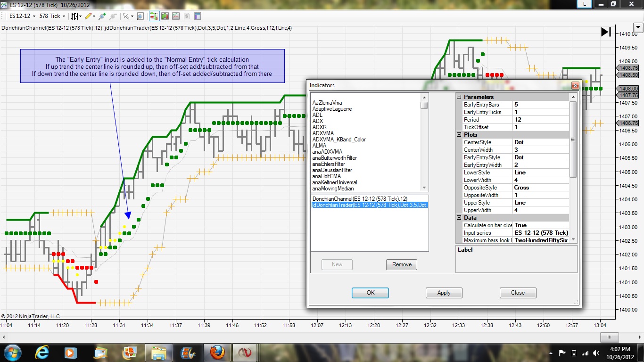The height and width of the screenshot is (362, 644).
Task: Open the bar chart style dropdown icon
Action: (75, 16)
